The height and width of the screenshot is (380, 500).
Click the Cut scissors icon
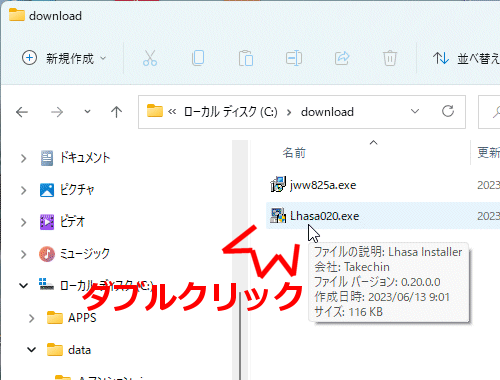tap(150, 58)
